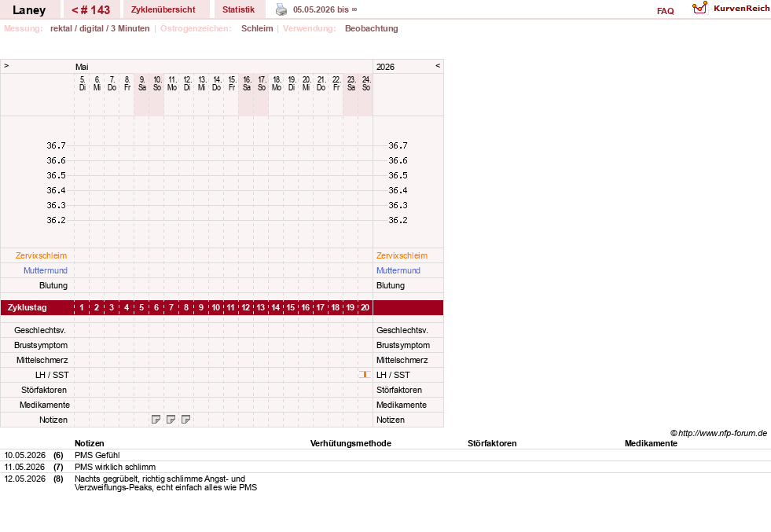Click the right 36.2 temperature label
The image size is (771, 532).
click(398, 220)
